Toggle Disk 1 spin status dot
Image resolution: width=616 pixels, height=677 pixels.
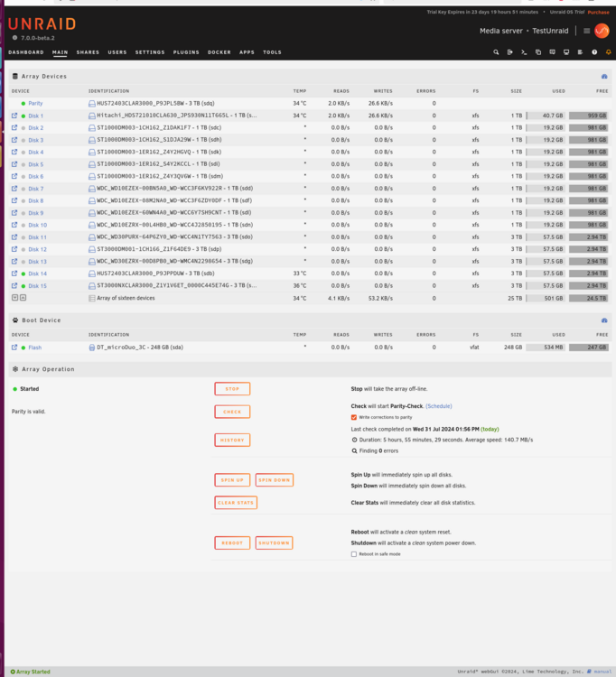[23, 116]
